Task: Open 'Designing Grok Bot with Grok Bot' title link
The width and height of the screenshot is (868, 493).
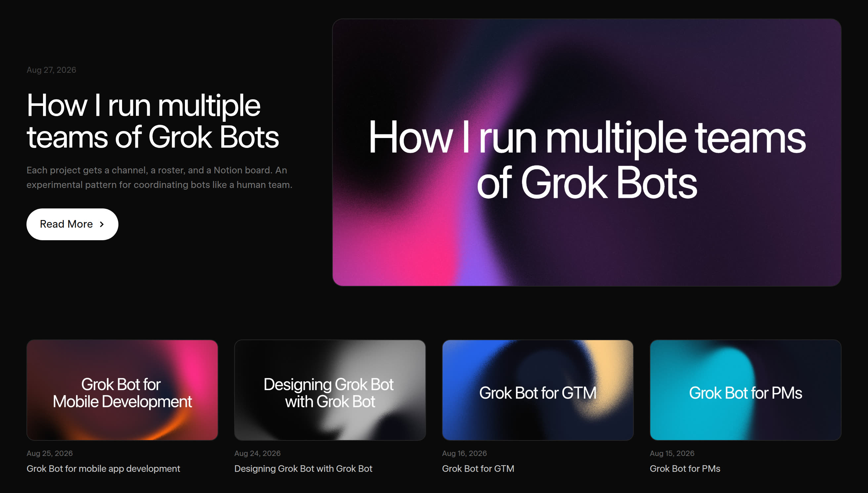Action: coord(303,469)
